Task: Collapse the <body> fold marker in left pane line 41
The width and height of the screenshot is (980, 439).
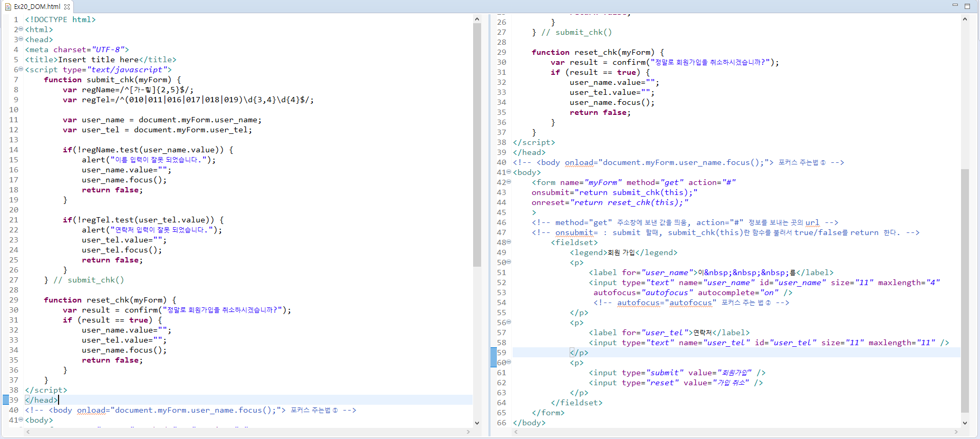Action: coord(21,420)
